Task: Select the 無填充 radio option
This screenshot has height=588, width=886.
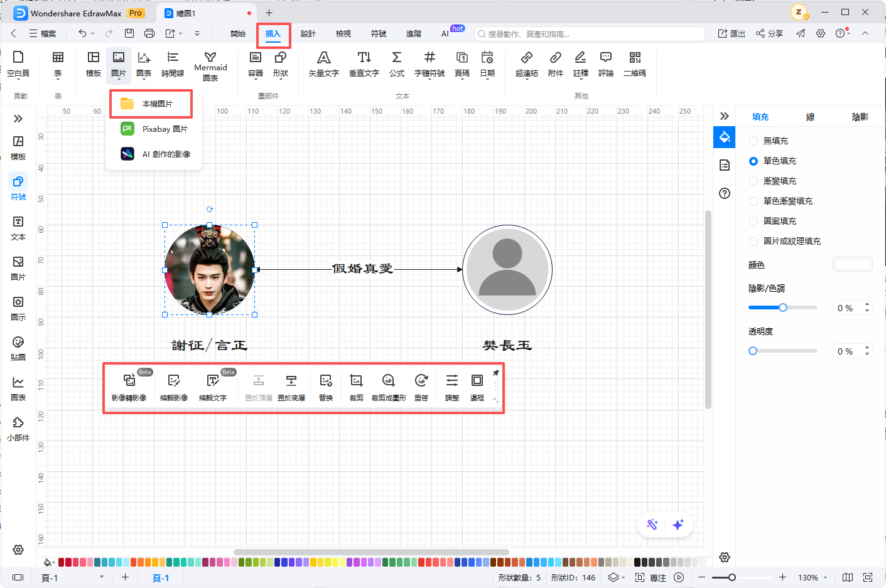Action: coord(754,141)
